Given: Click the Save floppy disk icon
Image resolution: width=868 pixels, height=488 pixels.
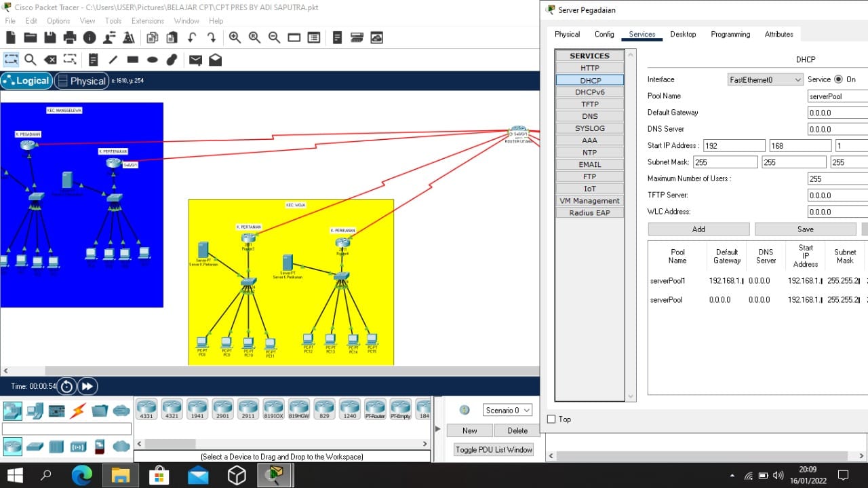Looking at the screenshot, I should point(50,38).
